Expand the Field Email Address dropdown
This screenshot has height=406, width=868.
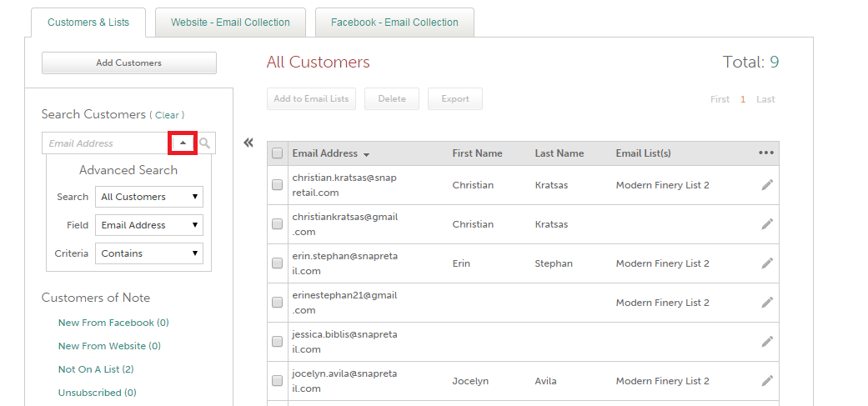(x=149, y=225)
